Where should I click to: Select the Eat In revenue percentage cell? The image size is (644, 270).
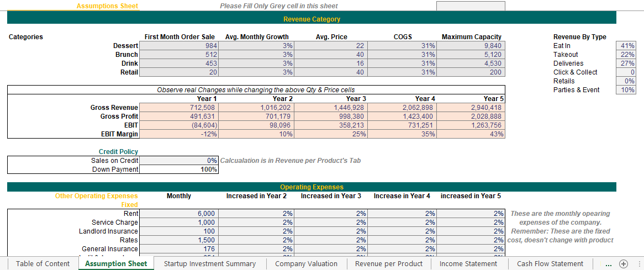626,46
